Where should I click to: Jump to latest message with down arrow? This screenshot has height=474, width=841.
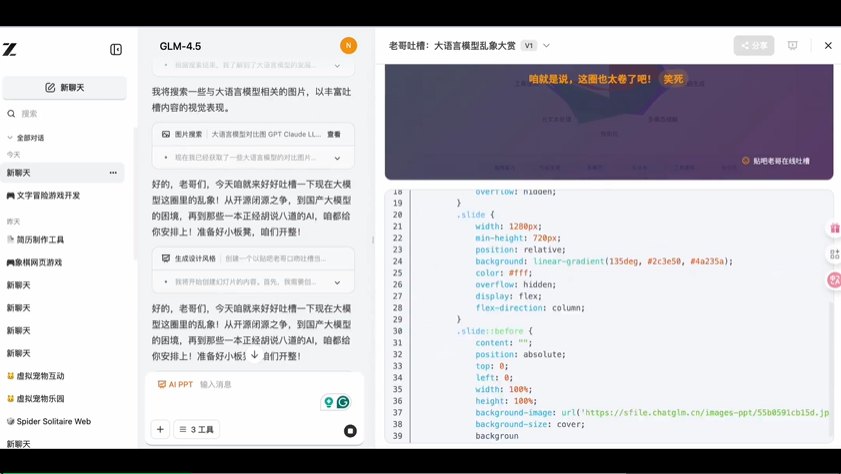click(x=254, y=354)
